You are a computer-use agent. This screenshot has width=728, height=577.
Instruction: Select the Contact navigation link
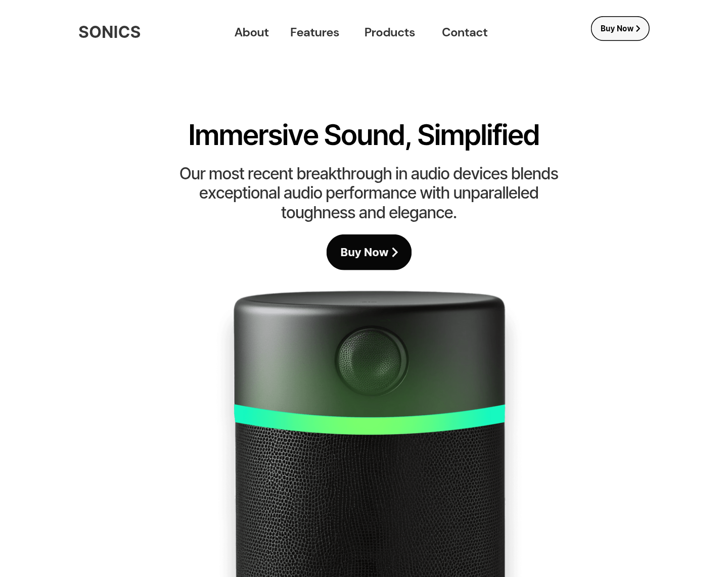465,32
